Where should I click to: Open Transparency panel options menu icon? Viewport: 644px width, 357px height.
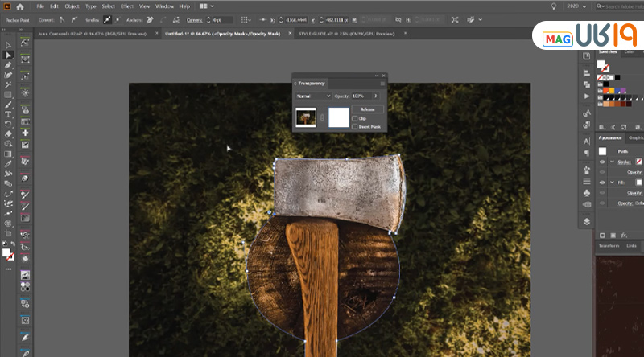(x=382, y=83)
